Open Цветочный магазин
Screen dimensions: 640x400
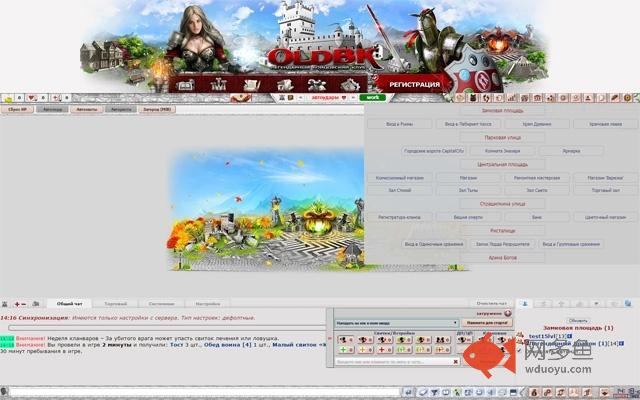605,217
